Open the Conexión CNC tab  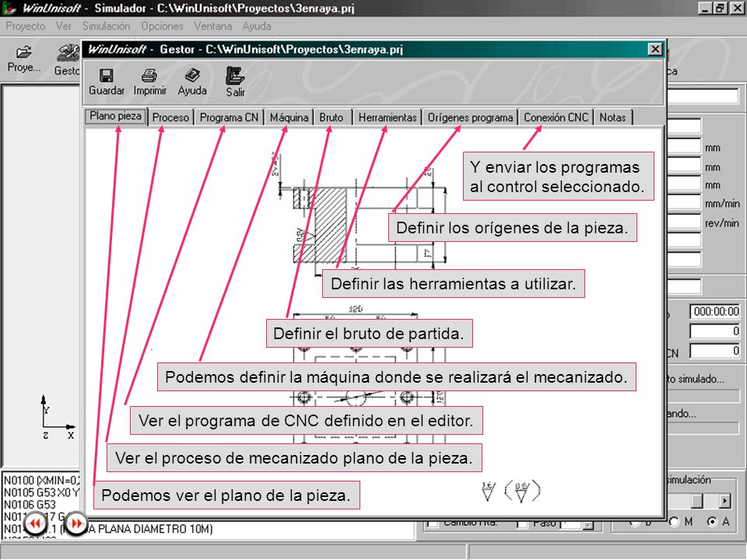[556, 117]
